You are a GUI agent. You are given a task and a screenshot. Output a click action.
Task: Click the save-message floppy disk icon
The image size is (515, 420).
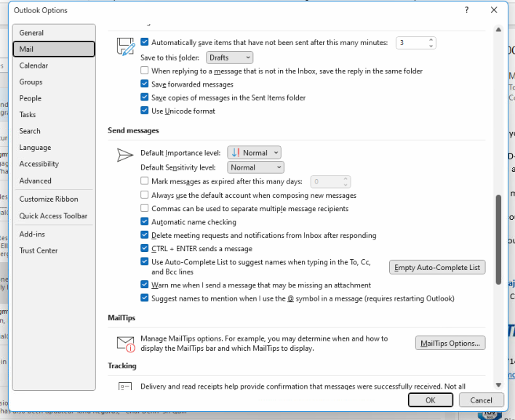pos(125,47)
